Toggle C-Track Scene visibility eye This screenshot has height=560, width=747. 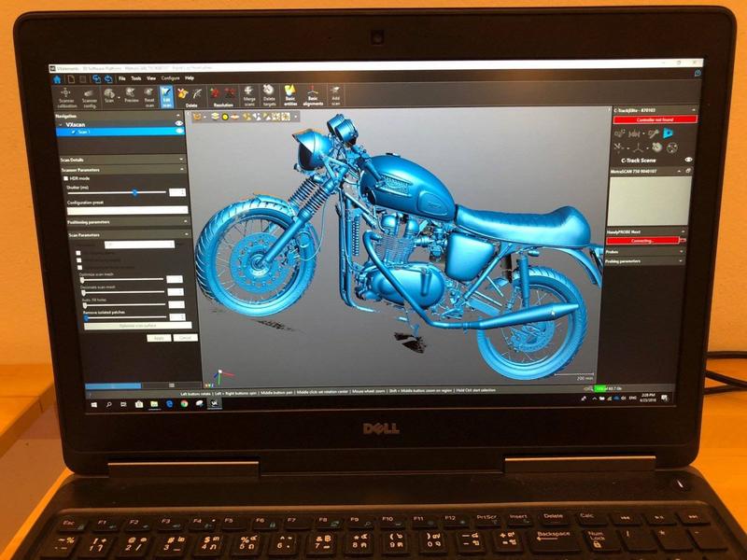tap(689, 161)
